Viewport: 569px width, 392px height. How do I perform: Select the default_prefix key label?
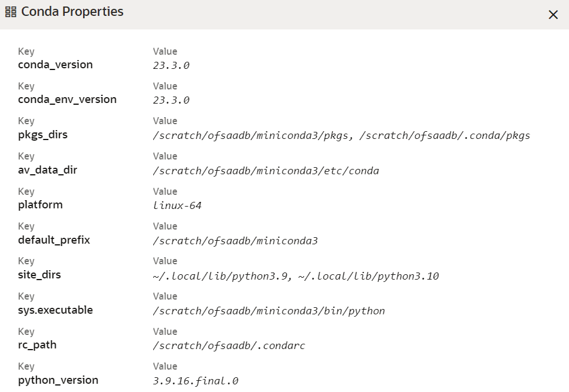[x=53, y=240]
